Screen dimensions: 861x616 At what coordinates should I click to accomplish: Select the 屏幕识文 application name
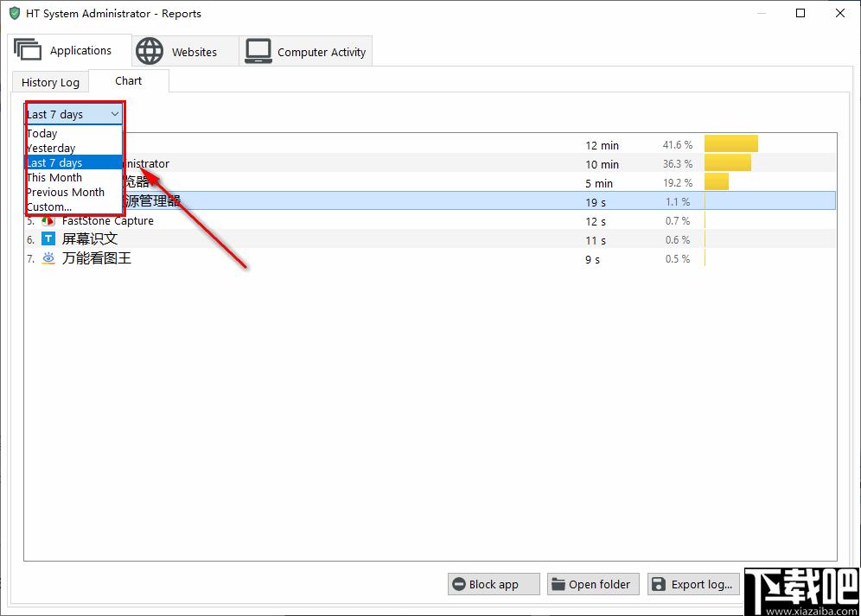click(x=90, y=238)
